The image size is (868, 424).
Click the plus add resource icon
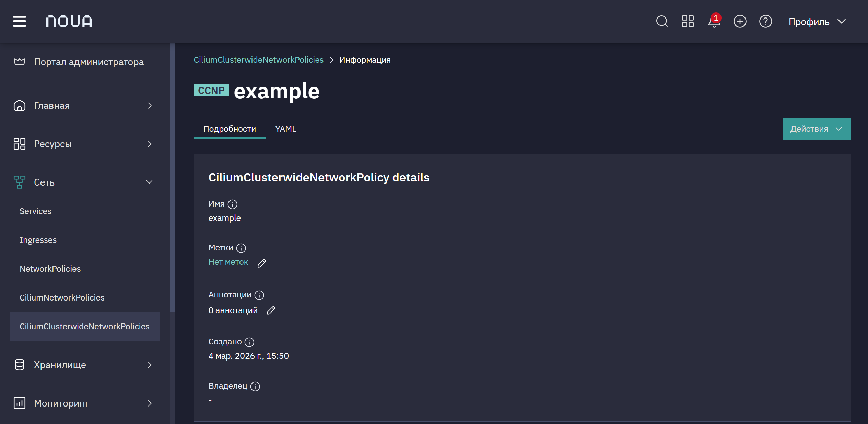coord(740,21)
